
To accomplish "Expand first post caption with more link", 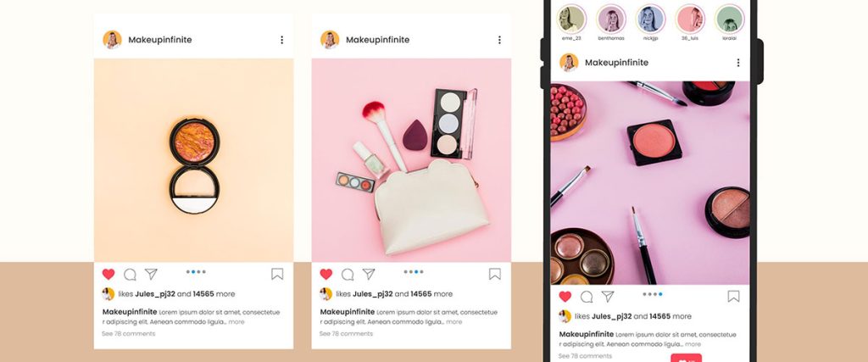I will [236, 322].
